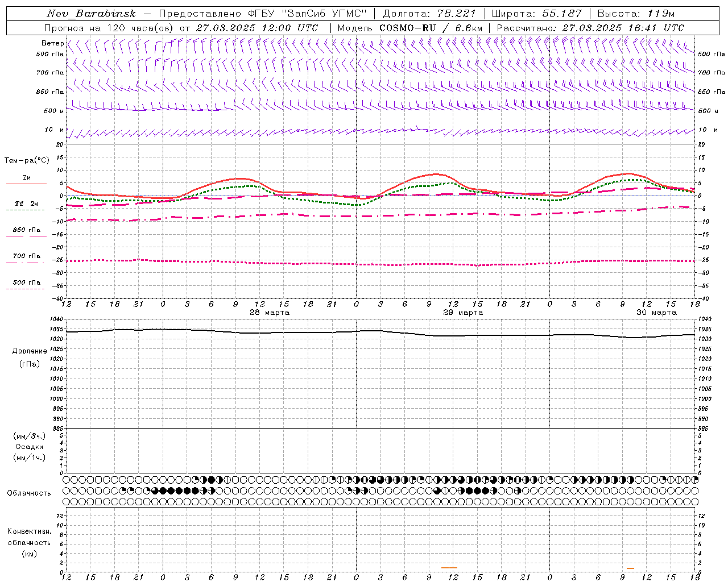Click the Облачность cloudiness row label
This screenshot has width=728, height=582.
click(29, 493)
